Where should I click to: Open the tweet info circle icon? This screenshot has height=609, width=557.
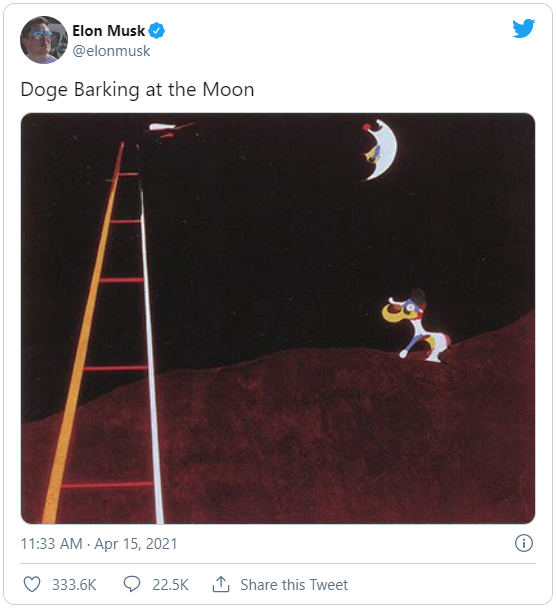(524, 543)
